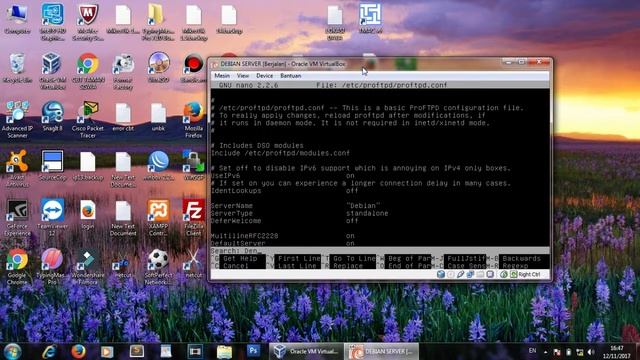Select the login Firefox HTML file
The width and height of the screenshot is (640, 360).
(x=88, y=214)
